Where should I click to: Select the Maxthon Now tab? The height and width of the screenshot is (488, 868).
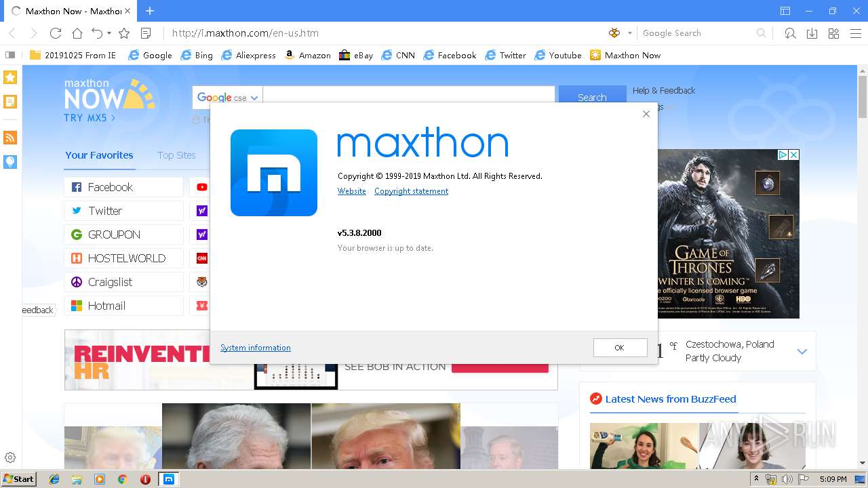[71, 11]
